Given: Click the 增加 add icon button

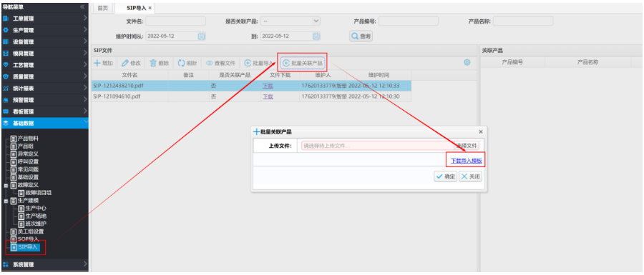Looking at the screenshot, I should (104, 63).
